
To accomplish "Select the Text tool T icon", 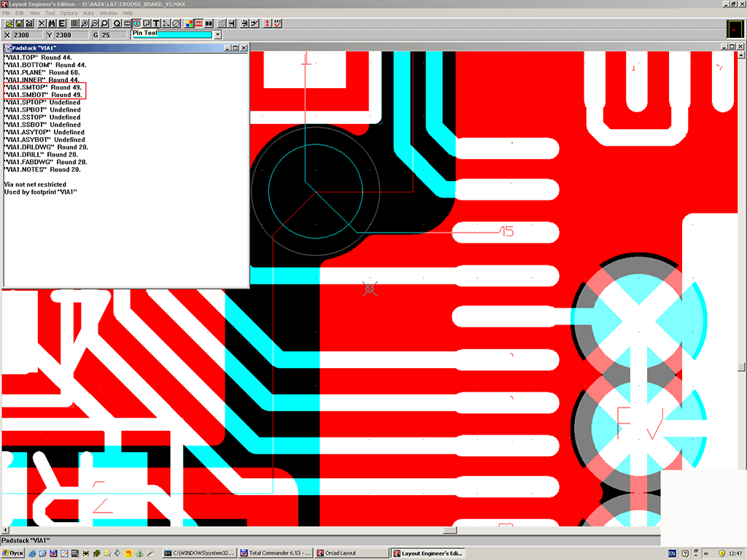I will pyautogui.click(x=156, y=23).
